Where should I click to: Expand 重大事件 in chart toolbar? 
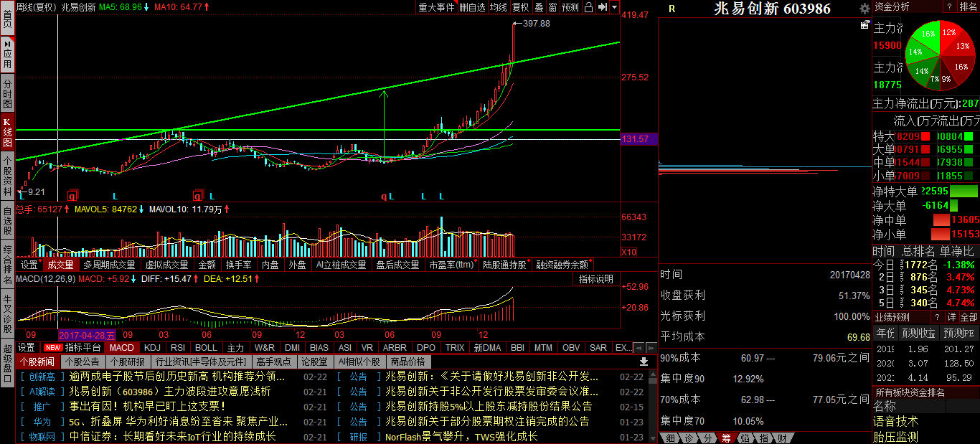437,7
